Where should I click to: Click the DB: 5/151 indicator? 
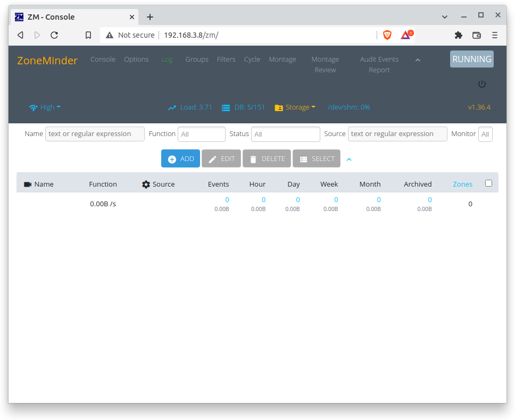(250, 107)
